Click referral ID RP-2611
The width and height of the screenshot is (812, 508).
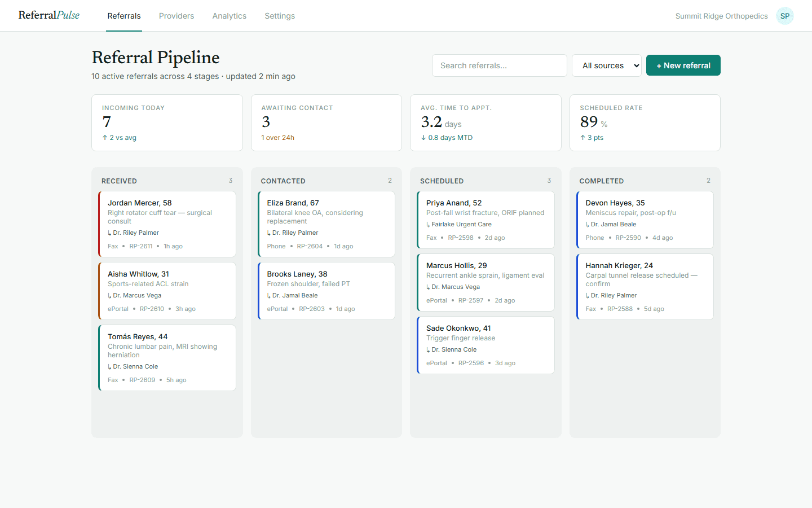tap(141, 246)
